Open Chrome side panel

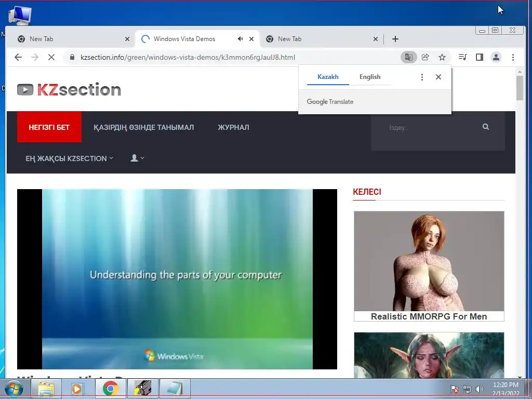(x=479, y=57)
